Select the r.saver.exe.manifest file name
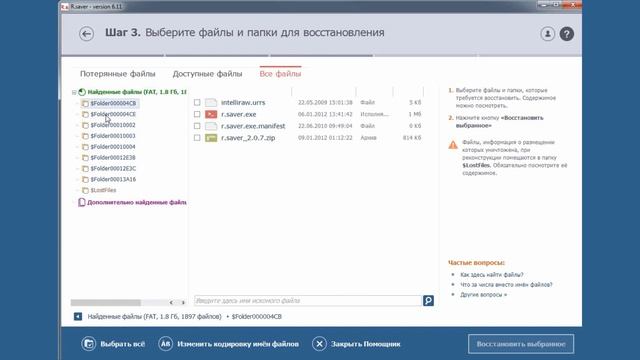The width and height of the screenshot is (640, 360). (x=253, y=126)
